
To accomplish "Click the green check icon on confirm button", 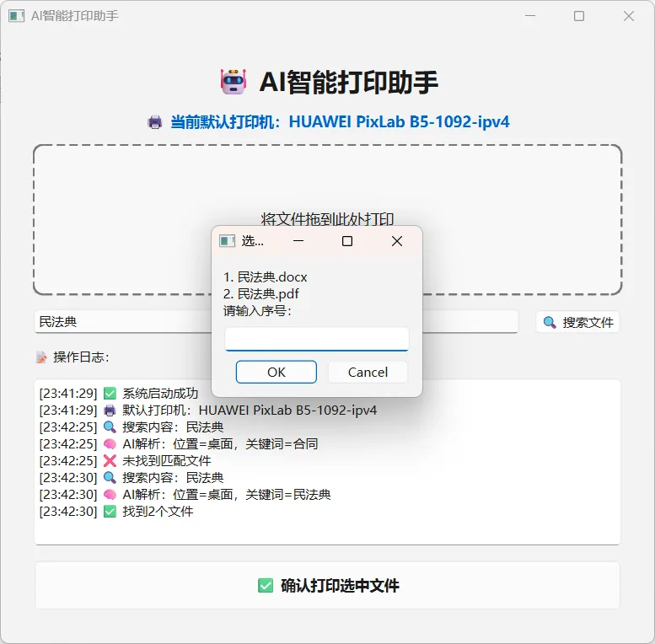I will click(266, 585).
